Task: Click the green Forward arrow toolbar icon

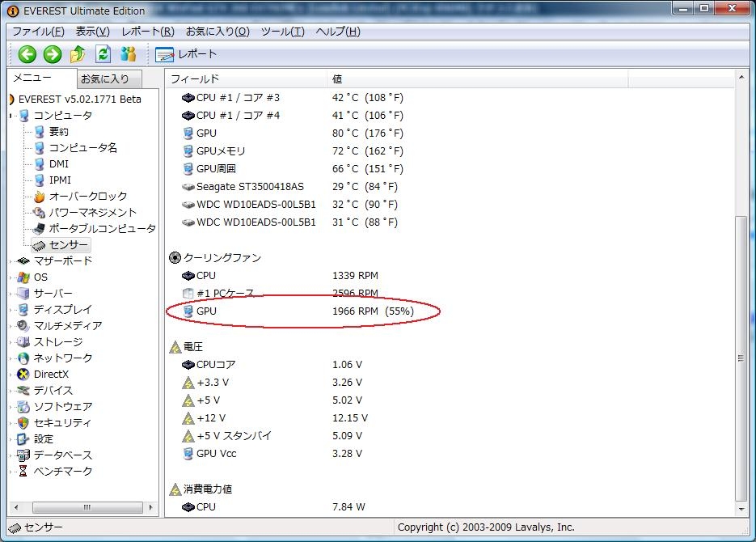Action: coord(52,54)
